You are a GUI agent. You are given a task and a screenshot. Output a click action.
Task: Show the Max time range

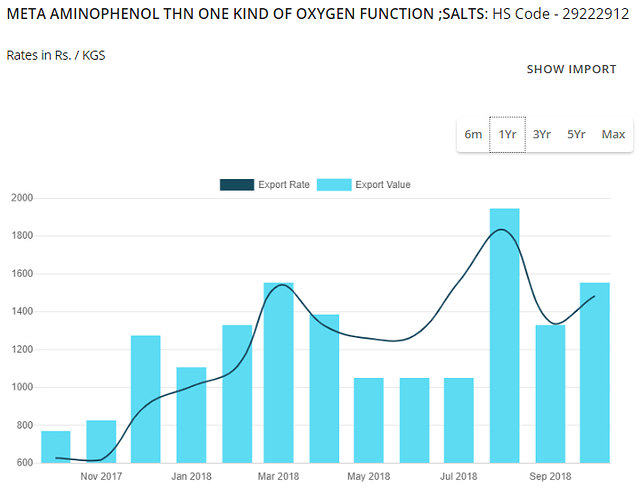pyautogui.click(x=613, y=134)
